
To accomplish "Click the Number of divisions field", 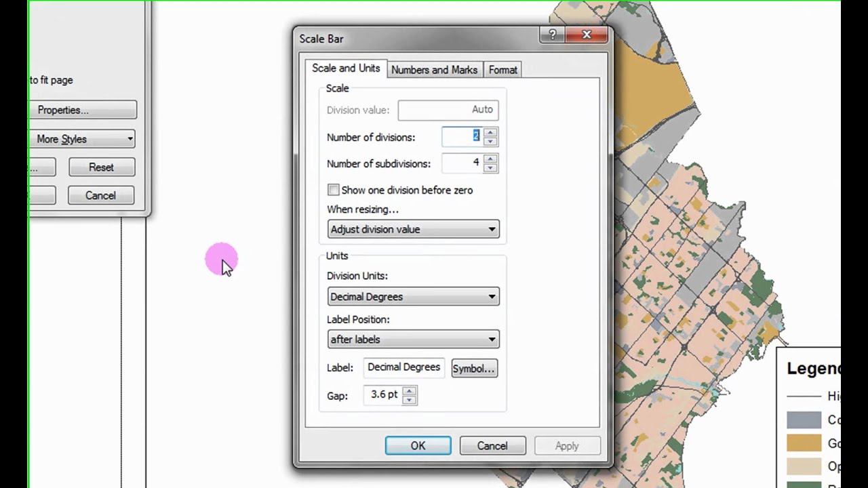I will tap(462, 137).
